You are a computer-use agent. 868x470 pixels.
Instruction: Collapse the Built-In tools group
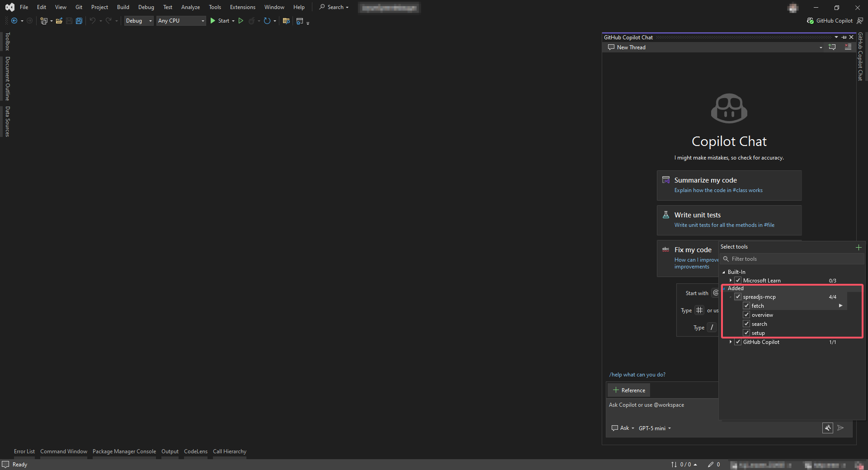[x=724, y=272]
